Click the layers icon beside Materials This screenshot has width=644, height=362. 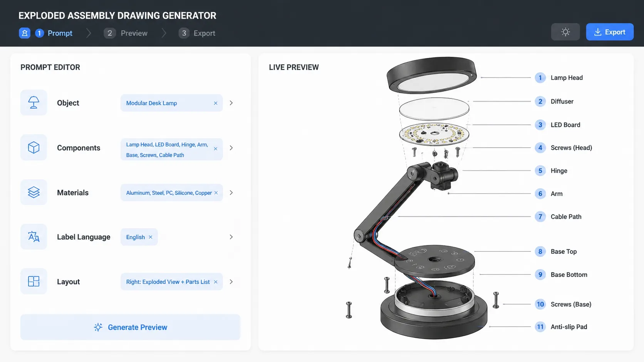[x=34, y=192]
